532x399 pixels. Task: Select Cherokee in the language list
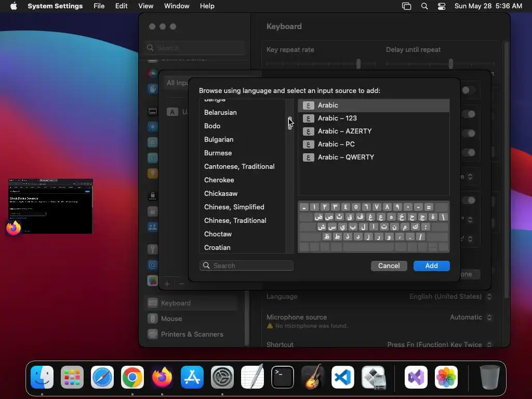(242, 180)
